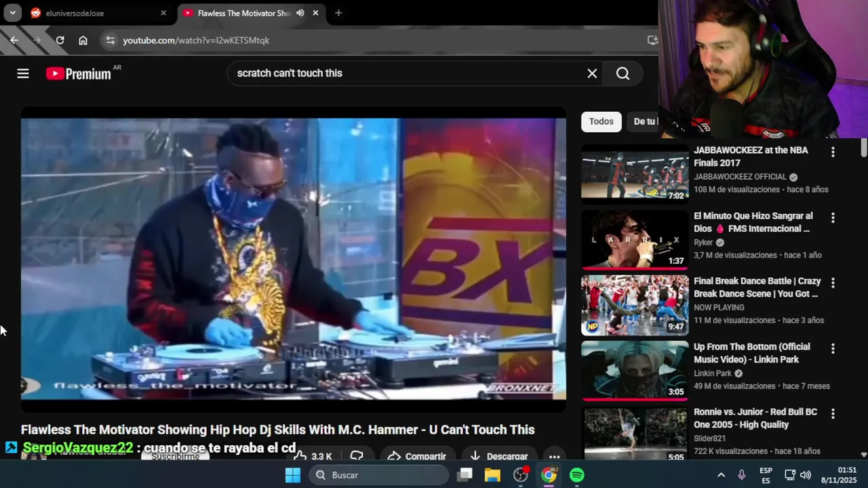Go forward with the browser forward arrow
Viewport: 868px width, 488px height.
coord(37,40)
